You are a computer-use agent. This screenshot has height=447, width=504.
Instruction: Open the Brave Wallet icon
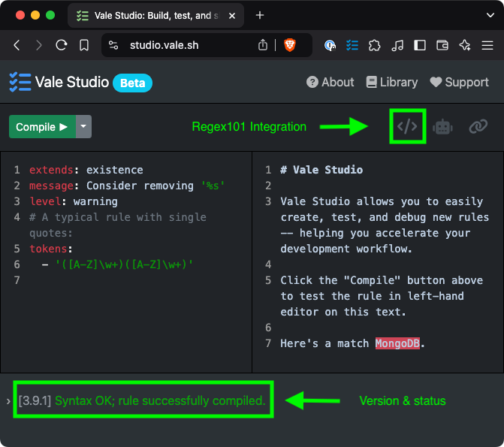[x=442, y=45]
